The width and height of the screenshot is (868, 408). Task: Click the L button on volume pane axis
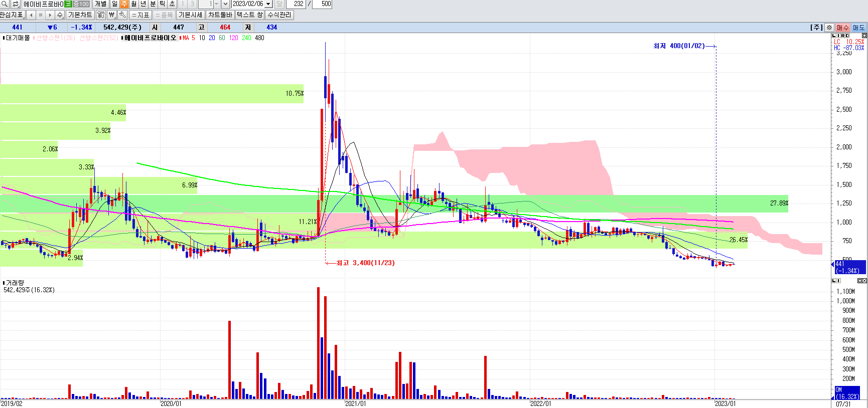point(834,281)
